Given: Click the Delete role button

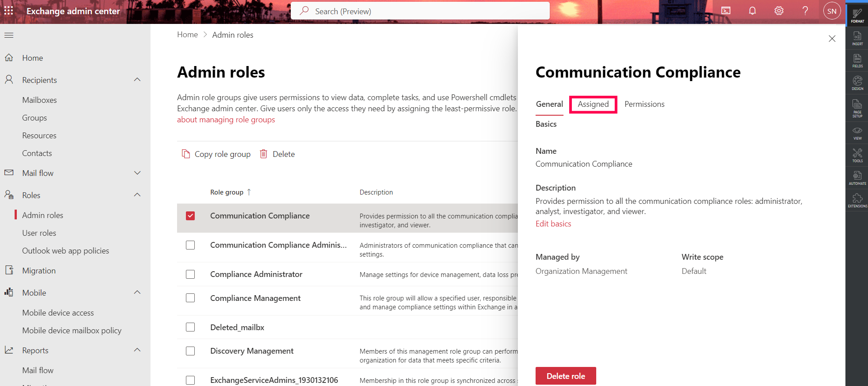Looking at the screenshot, I should (x=566, y=376).
